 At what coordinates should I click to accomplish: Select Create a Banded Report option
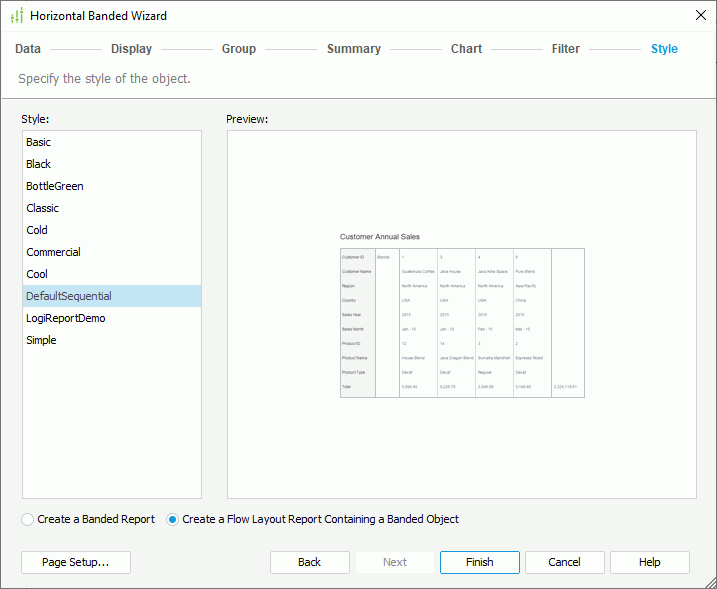29,519
